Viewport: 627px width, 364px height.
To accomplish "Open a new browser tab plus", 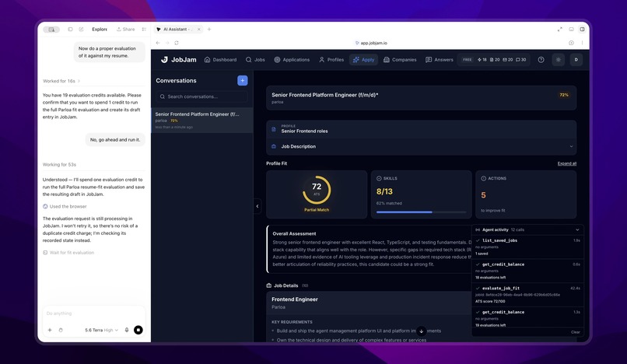I will [x=209, y=30].
